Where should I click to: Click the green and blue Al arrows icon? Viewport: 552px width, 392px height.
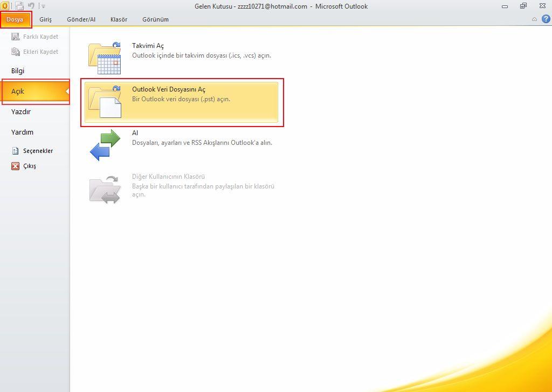tap(105, 145)
